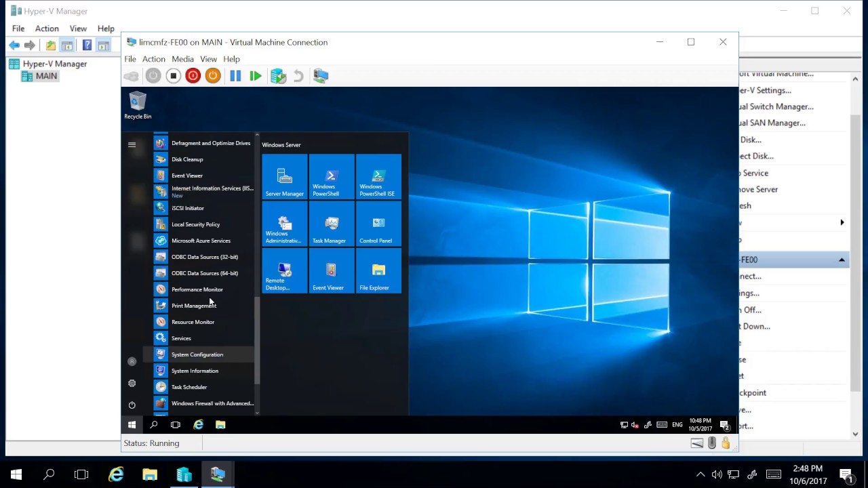868x488 pixels.
Task: Open host taskbar Task View button
Action: coord(81,474)
